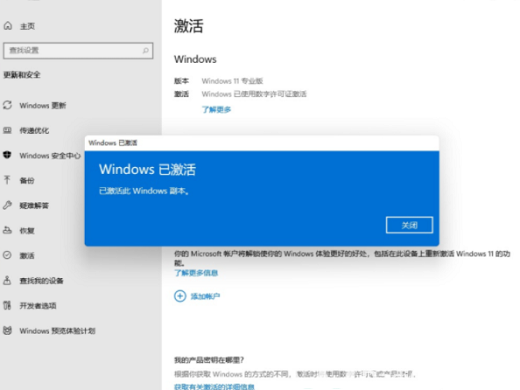Click the Windows 已使用数字许可证激活 status text
This screenshot has width=520, height=390.
coord(254,94)
